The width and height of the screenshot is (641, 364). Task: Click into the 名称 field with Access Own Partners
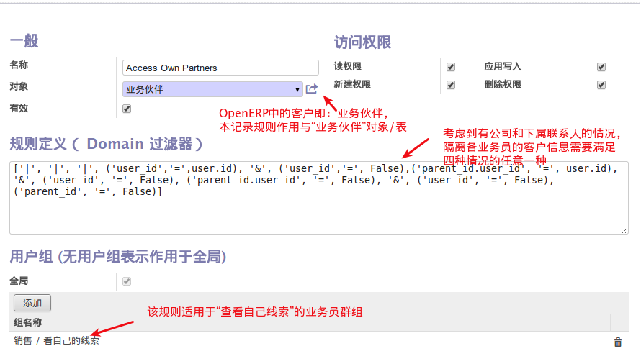click(220, 68)
